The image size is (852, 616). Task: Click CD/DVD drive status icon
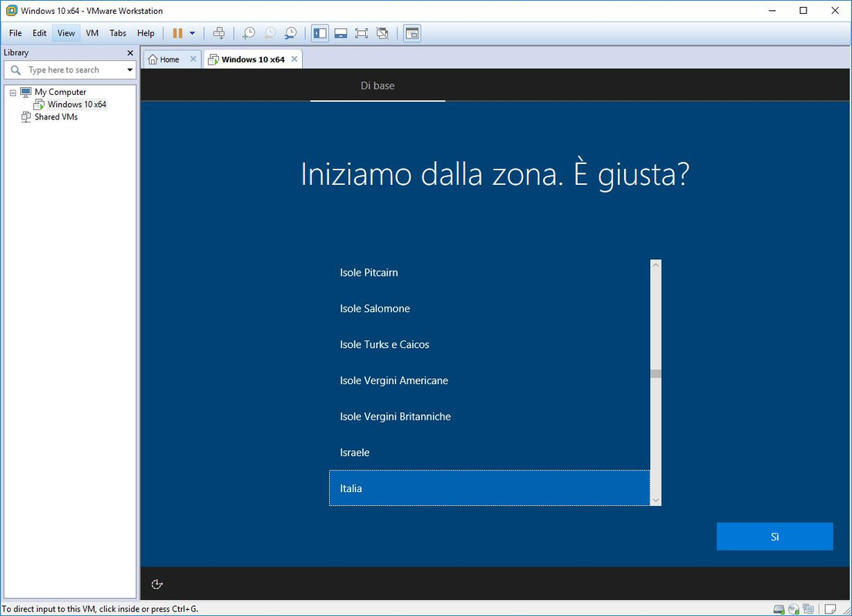point(794,610)
